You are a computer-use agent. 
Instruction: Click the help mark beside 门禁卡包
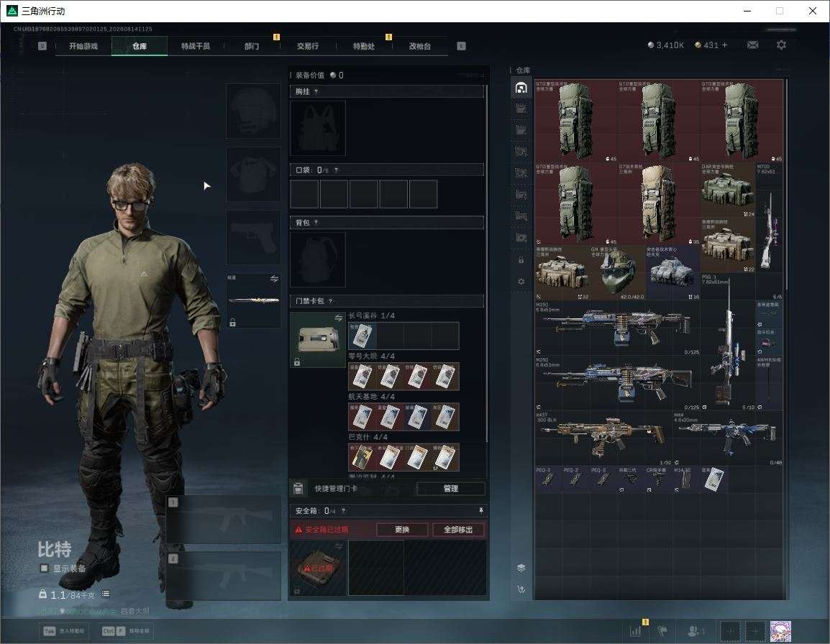pyautogui.click(x=330, y=301)
